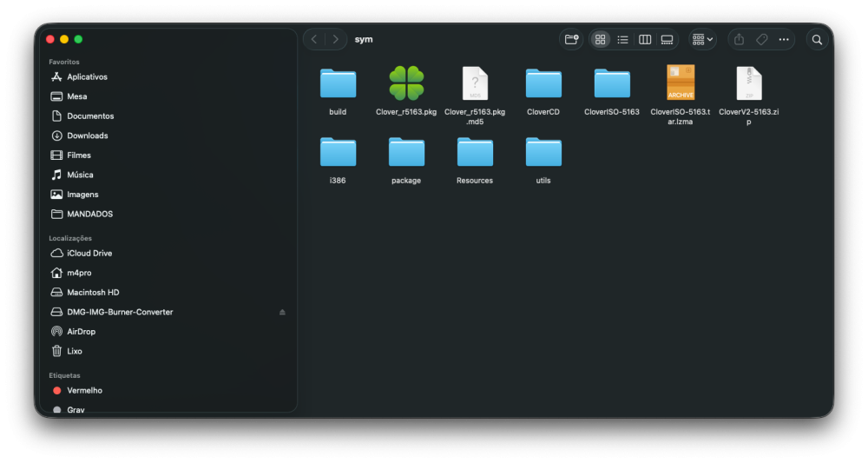Image resolution: width=868 pixels, height=463 pixels.
Task: Select the Clover_r5163.pkg.md5 file
Action: 475,83
